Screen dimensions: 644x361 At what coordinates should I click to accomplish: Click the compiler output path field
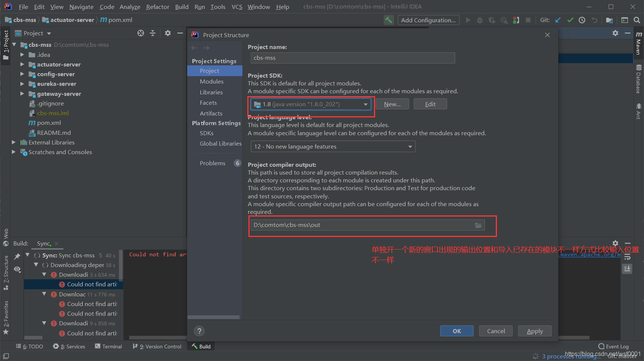point(368,225)
